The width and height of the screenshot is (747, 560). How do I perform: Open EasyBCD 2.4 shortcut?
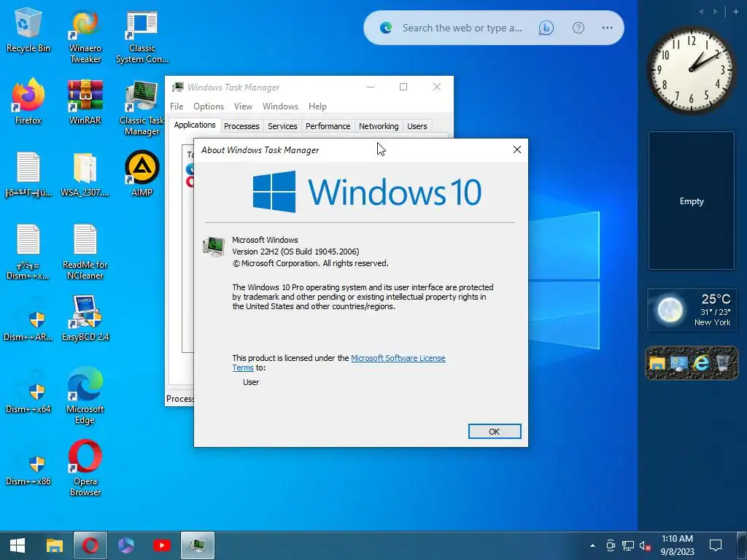pyautogui.click(x=85, y=318)
